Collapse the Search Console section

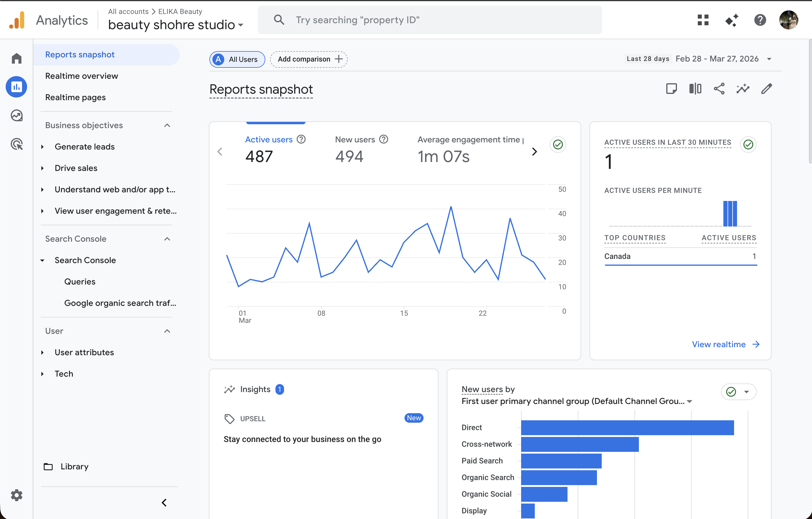pos(167,239)
